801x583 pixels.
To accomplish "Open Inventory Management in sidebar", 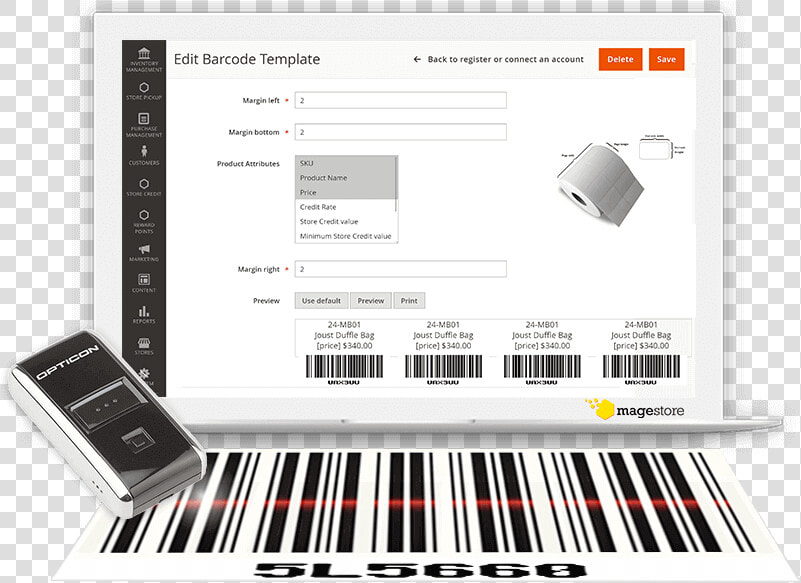I will pos(144,60).
